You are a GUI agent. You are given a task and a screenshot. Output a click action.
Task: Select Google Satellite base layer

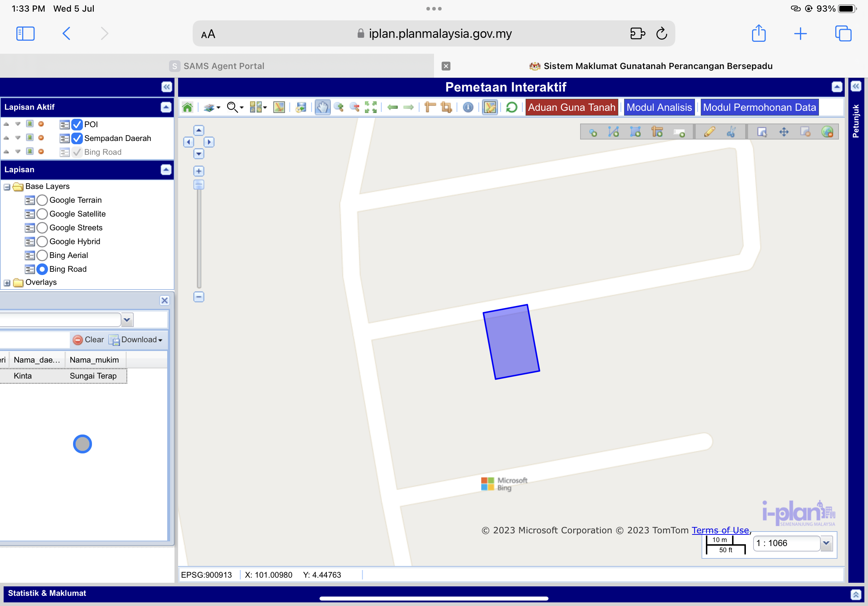(42, 214)
